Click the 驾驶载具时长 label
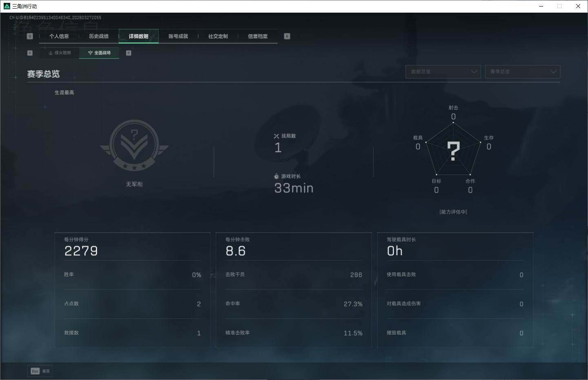Image resolution: width=588 pixels, height=380 pixels. coord(401,240)
